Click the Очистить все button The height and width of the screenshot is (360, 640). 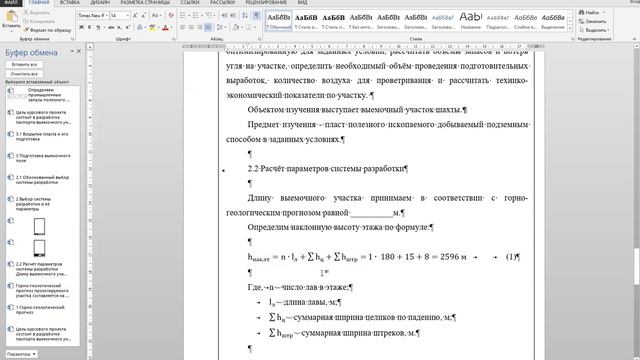(x=24, y=74)
